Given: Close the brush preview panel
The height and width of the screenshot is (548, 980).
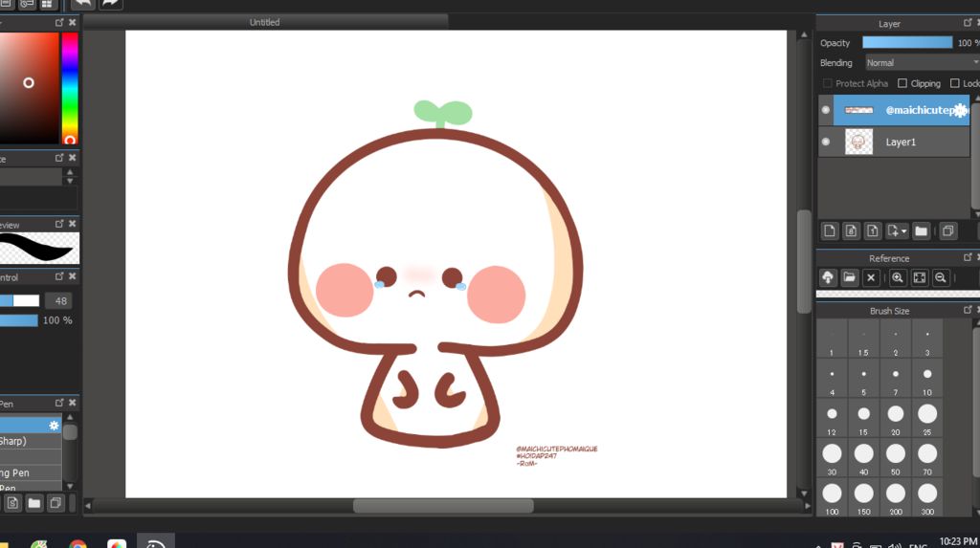Looking at the screenshot, I should tap(73, 223).
